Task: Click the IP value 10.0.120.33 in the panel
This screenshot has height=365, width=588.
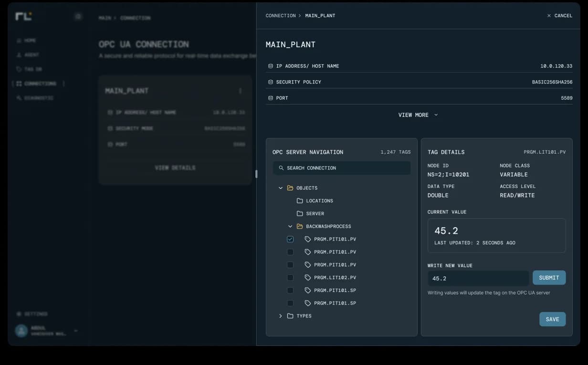Action: 556,66
